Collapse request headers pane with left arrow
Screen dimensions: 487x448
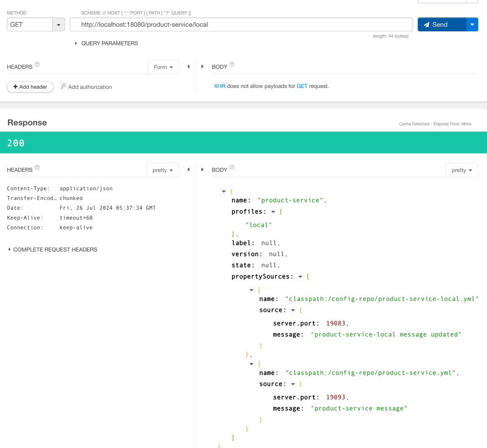[x=188, y=67]
